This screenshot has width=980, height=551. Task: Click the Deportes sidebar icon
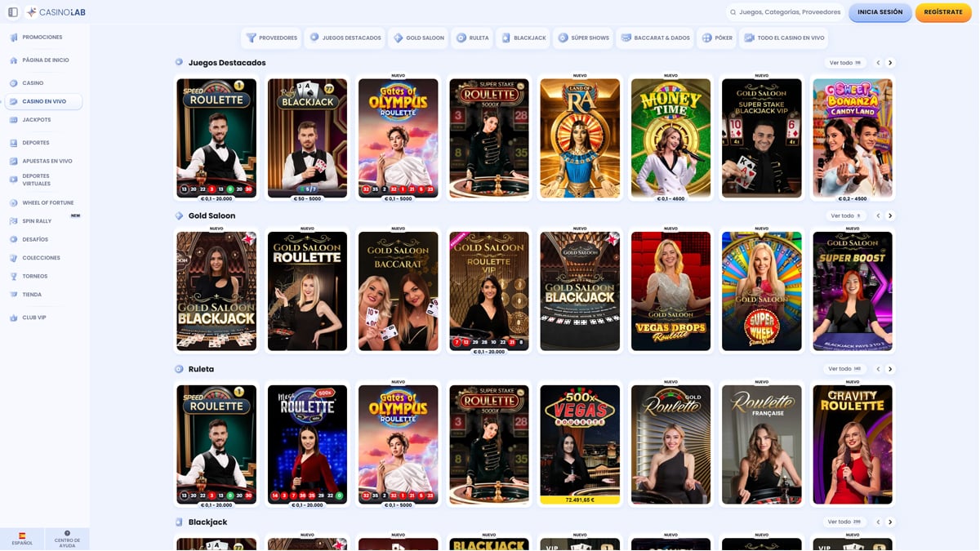(x=14, y=143)
